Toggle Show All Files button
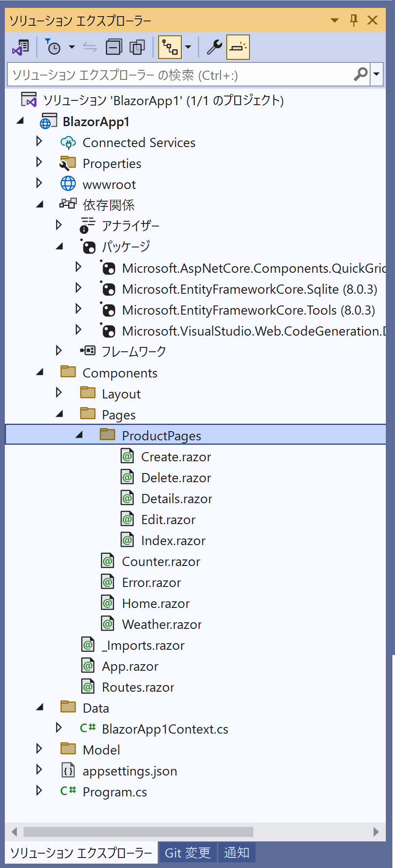Screen dimensions: 395x868 [x=138, y=47]
